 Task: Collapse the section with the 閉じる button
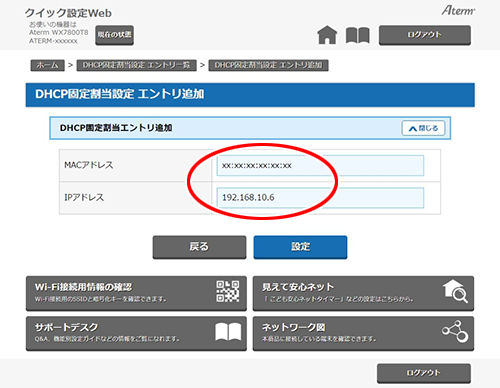click(423, 128)
